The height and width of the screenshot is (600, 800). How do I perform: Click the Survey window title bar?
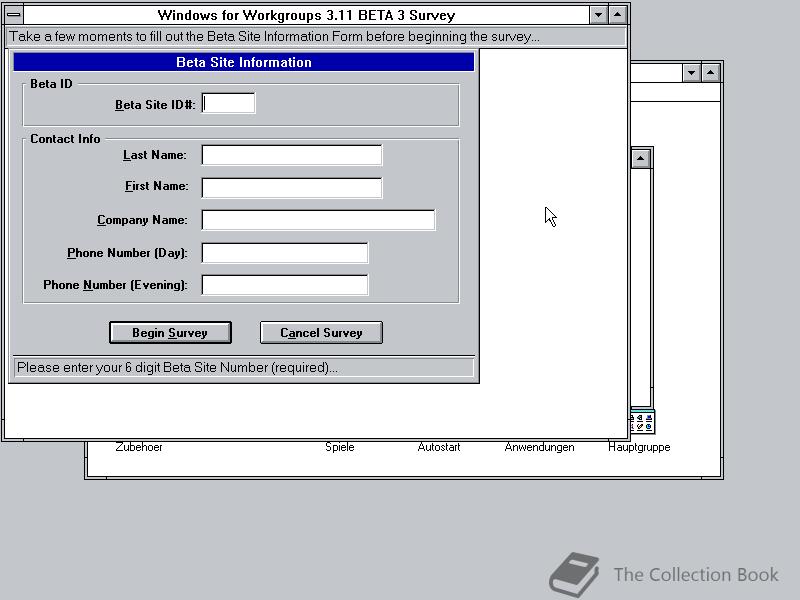click(306, 15)
